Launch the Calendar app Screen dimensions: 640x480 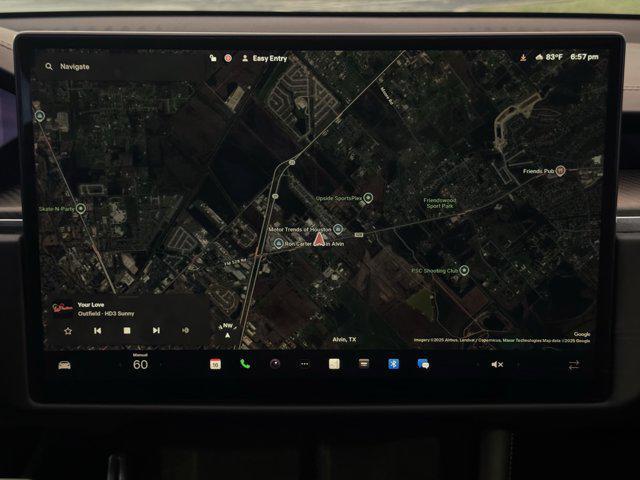pos(215,364)
